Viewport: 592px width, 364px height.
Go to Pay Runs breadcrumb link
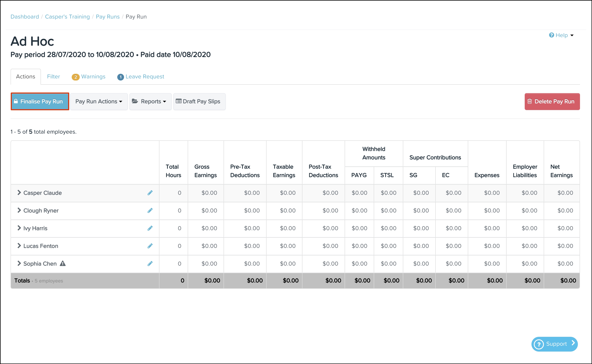[x=108, y=17]
